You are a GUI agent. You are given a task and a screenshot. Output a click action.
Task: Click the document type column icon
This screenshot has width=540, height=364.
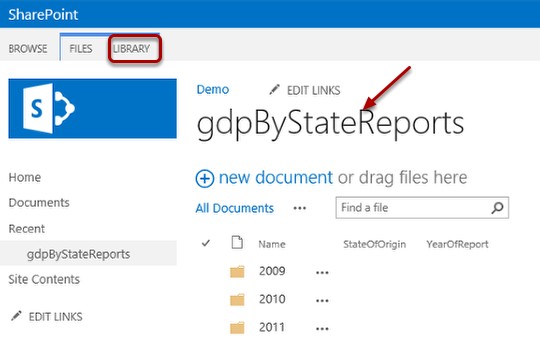237,242
